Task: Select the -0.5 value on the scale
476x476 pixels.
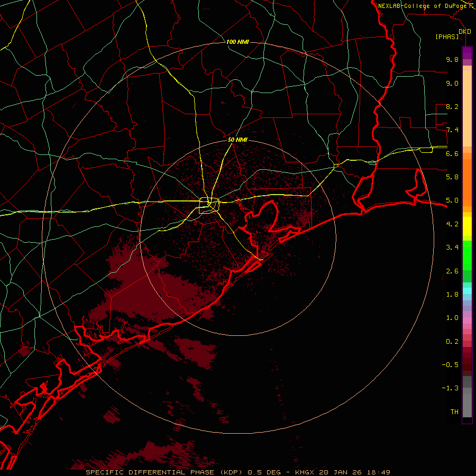Action: (450, 364)
